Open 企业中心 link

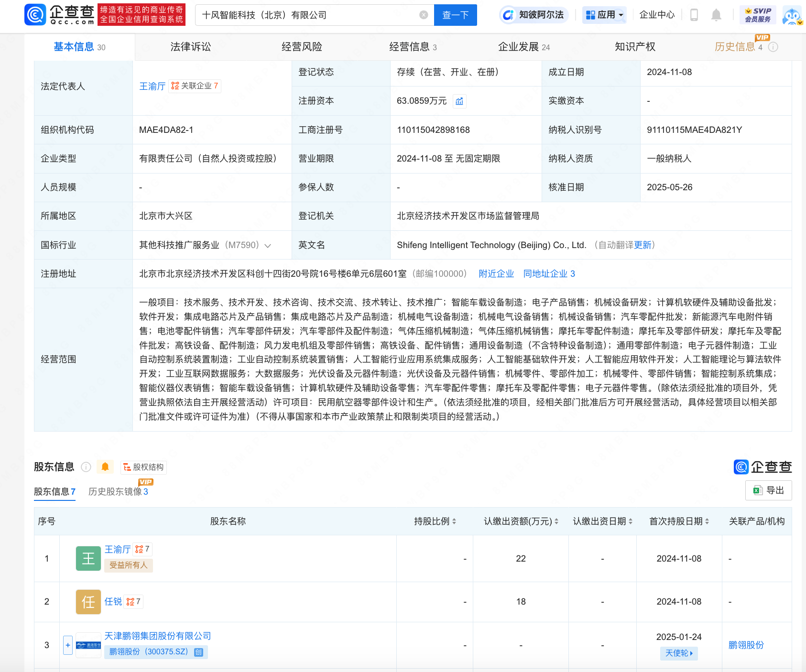coord(657,15)
